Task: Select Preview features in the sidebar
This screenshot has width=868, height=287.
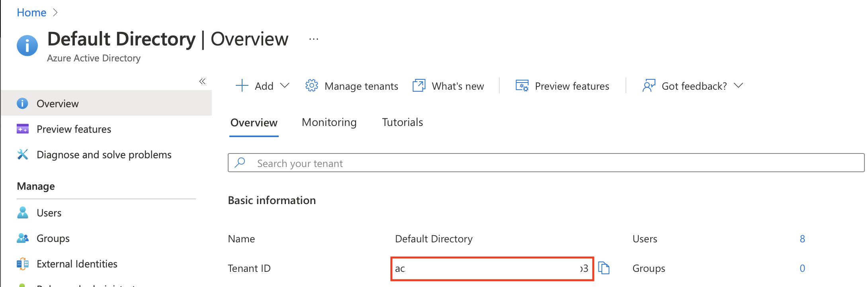Action: [x=74, y=129]
